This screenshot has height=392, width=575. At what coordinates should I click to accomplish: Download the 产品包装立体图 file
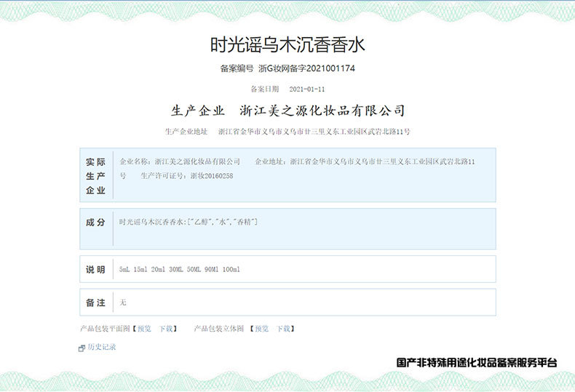pos(283,329)
